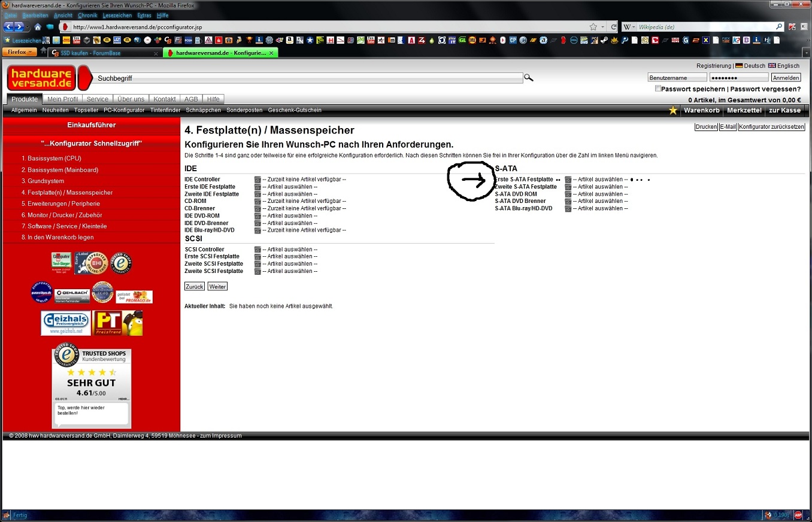Click the Zurück button

click(195, 287)
